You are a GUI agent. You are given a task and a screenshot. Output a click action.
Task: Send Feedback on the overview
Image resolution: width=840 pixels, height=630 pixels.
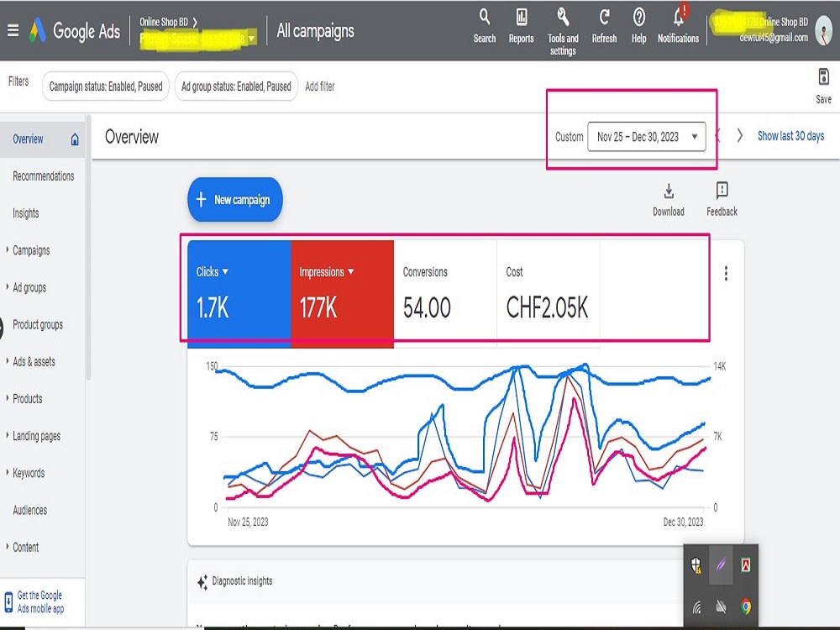click(x=722, y=199)
